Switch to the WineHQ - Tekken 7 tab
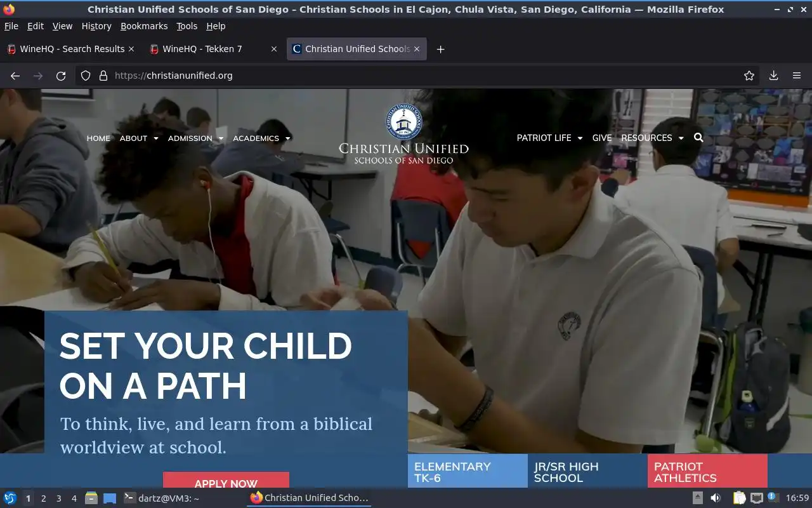Screen dimensions: 812x508 point(213,49)
